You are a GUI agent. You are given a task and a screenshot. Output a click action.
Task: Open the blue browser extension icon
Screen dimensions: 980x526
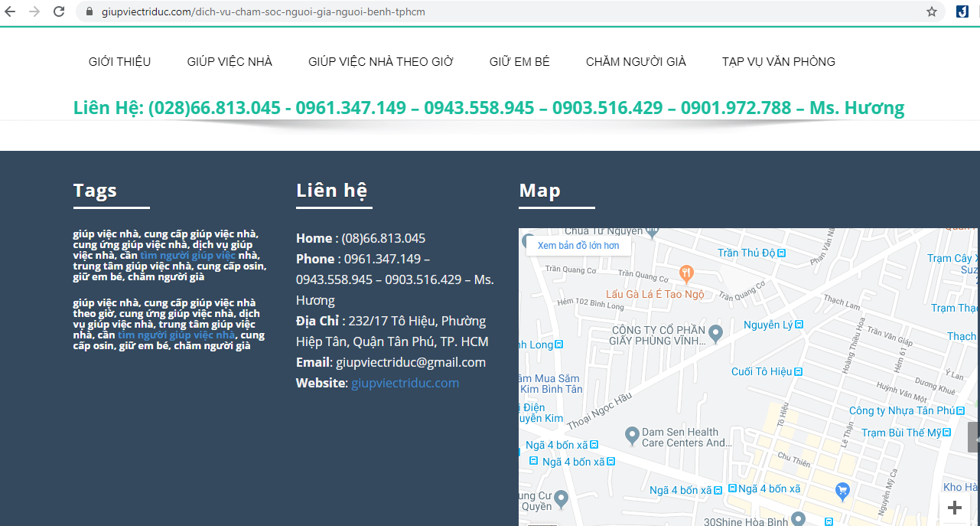(962, 11)
